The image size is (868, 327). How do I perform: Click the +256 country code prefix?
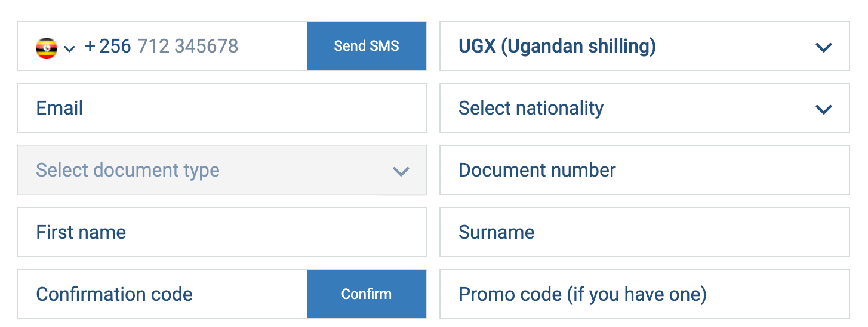coord(108,46)
